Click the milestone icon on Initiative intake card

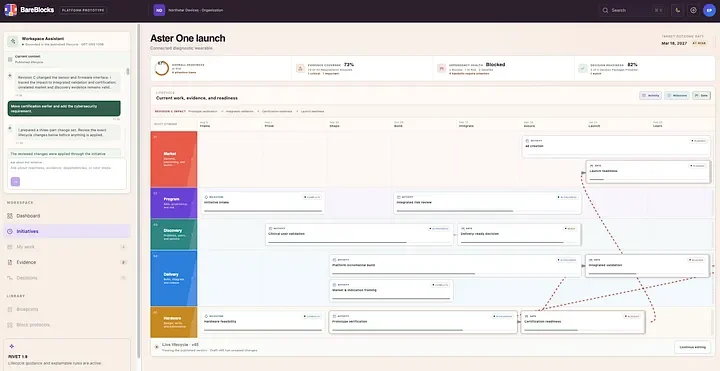[206, 197]
